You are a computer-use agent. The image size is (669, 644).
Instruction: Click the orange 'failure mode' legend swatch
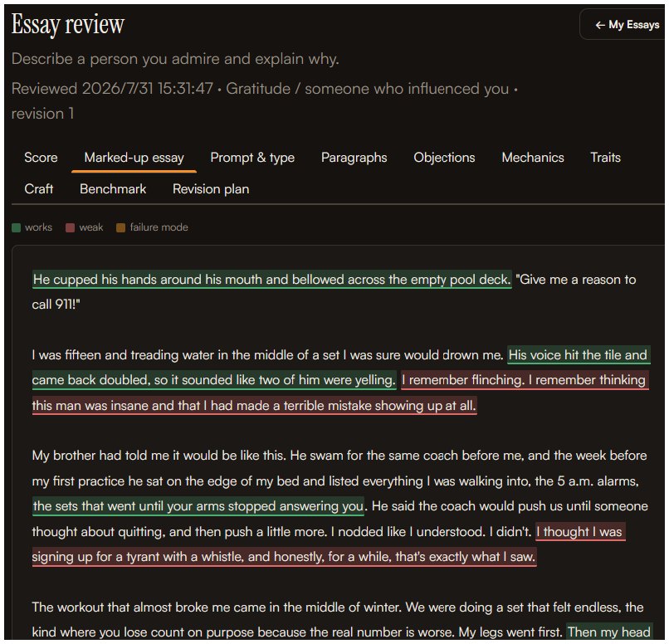120,227
